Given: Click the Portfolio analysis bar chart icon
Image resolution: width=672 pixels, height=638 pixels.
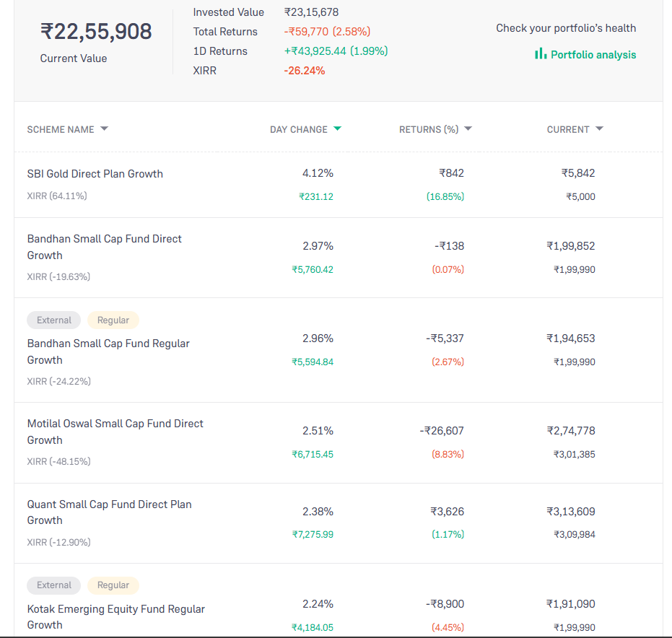Looking at the screenshot, I should [541, 53].
